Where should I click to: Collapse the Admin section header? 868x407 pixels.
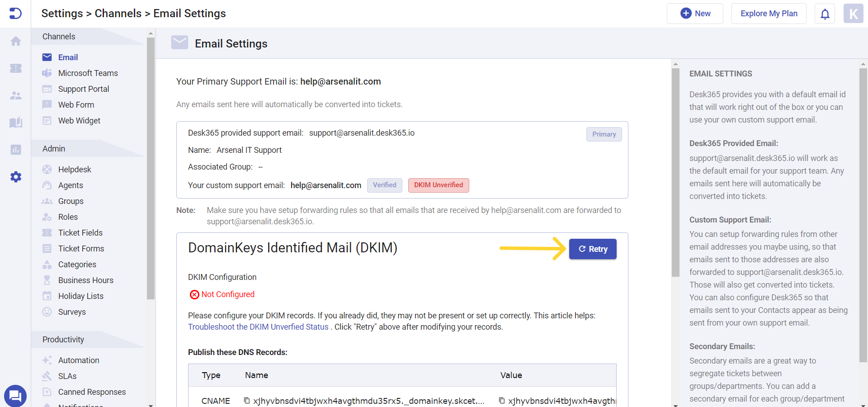(x=53, y=148)
